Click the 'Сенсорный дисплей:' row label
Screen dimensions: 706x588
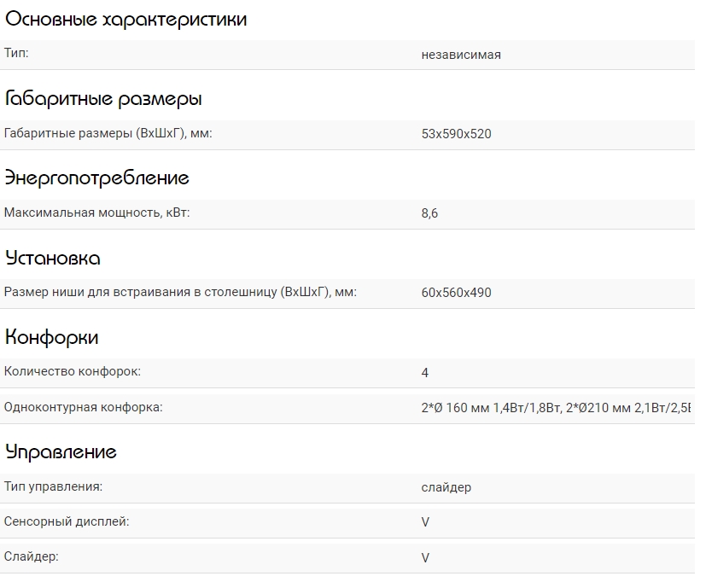pos(67,521)
